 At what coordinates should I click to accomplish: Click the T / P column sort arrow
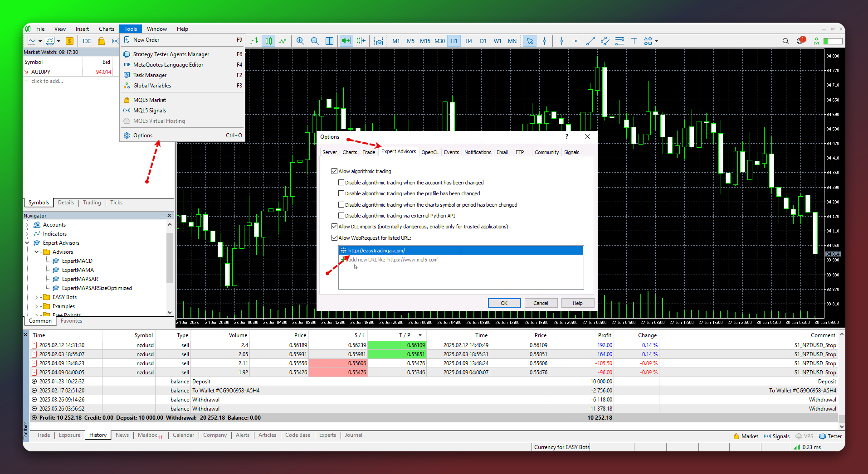(420, 335)
